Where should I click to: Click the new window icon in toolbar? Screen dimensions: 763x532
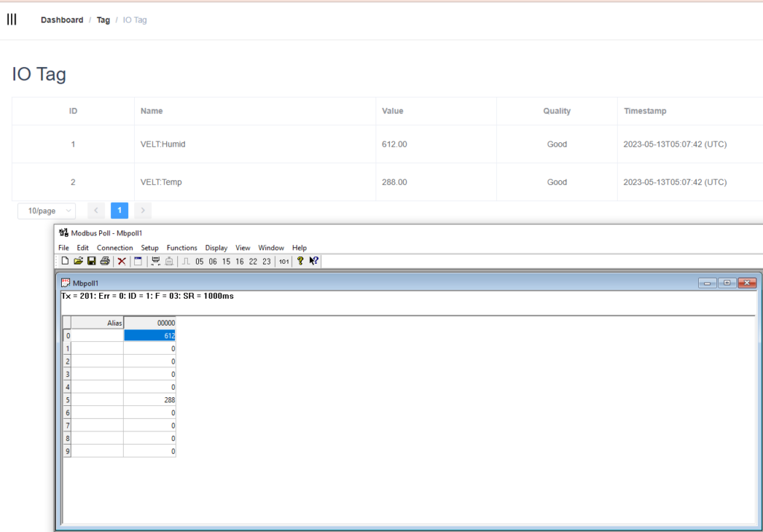(138, 261)
